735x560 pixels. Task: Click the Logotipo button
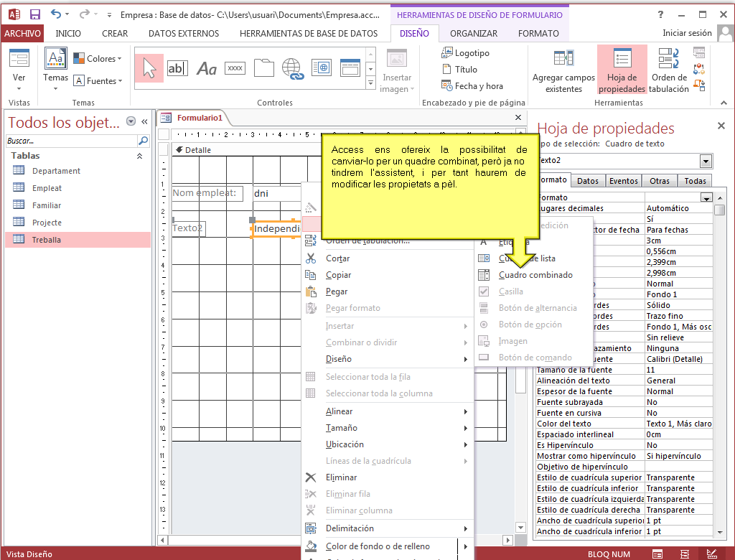tap(465, 53)
